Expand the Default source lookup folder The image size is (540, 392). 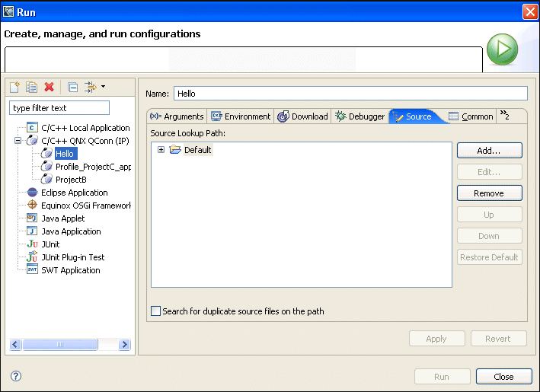(x=161, y=150)
